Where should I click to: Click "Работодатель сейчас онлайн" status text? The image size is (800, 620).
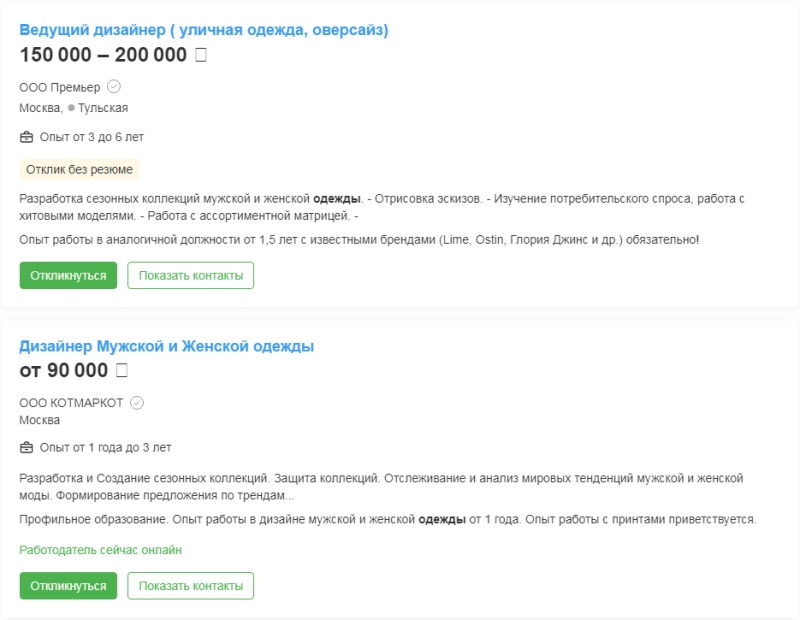point(100,550)
